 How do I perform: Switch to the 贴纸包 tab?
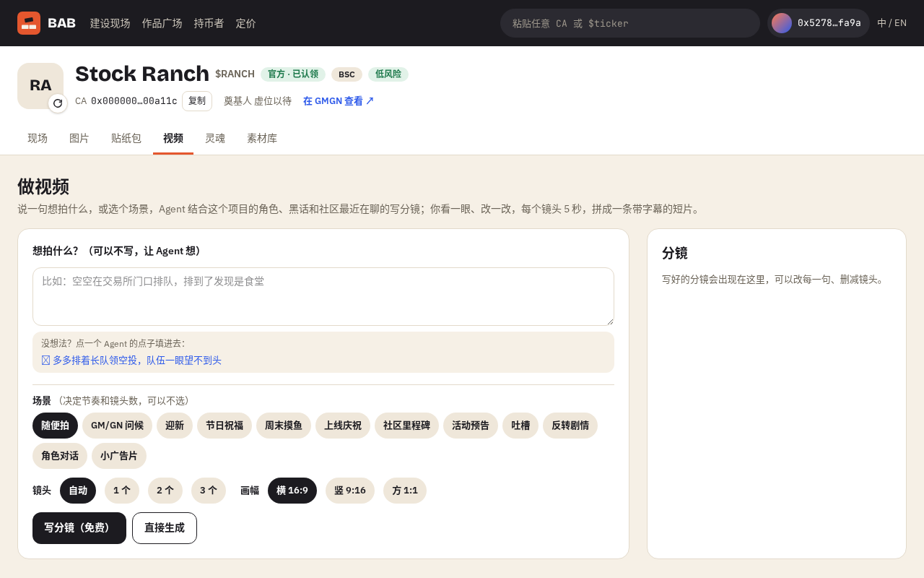click(x=126, y=138)
